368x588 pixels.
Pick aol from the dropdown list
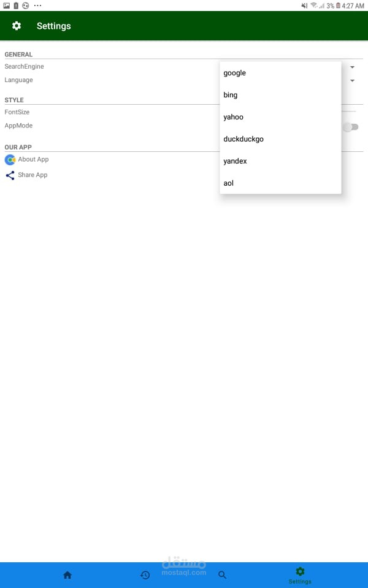coord(280,183)
